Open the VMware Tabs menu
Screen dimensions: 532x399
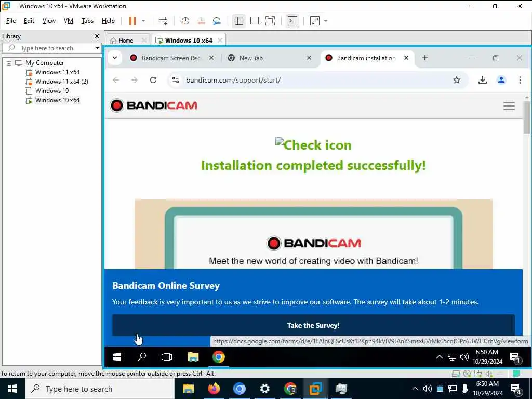(87, 21)
